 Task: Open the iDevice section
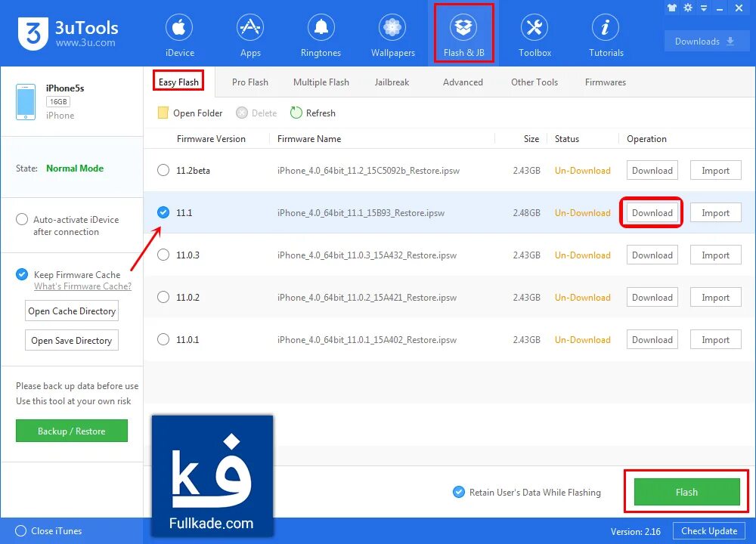179,36
